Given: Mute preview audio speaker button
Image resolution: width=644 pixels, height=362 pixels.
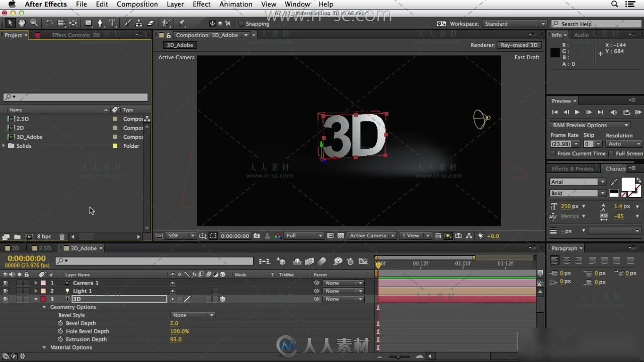Looking at the screenshot, I should [x=613, y=112].
